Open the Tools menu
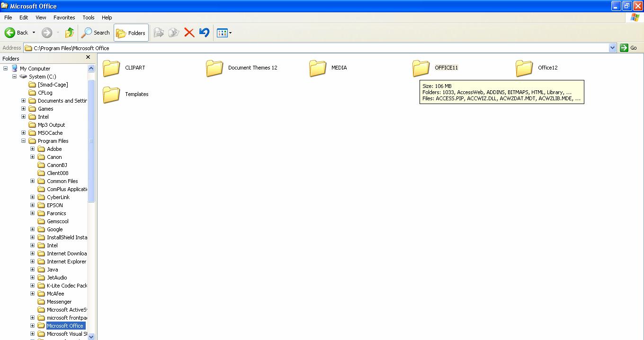 [89, 17]
